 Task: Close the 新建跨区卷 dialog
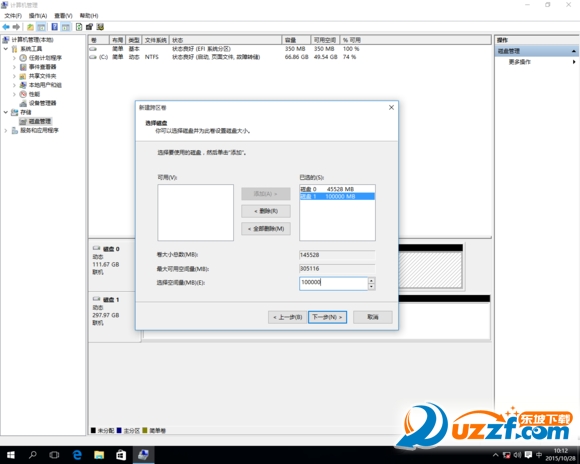tap(391, 107)
